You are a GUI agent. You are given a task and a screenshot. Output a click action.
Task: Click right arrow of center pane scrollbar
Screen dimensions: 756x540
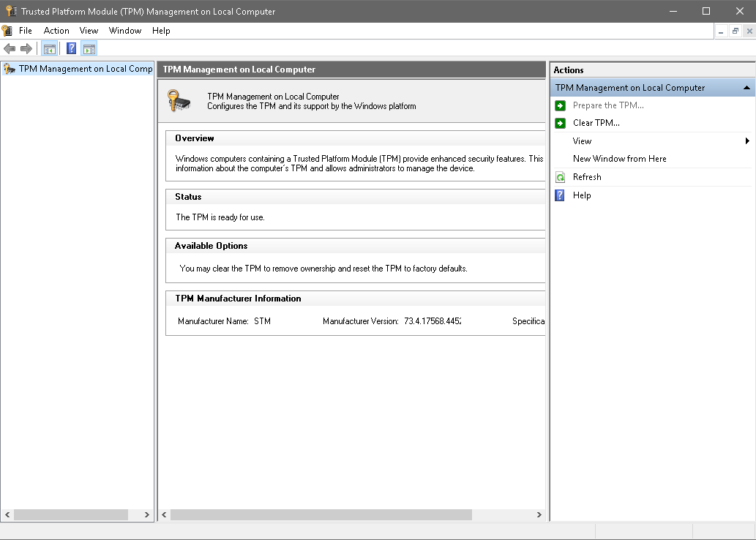539,515
